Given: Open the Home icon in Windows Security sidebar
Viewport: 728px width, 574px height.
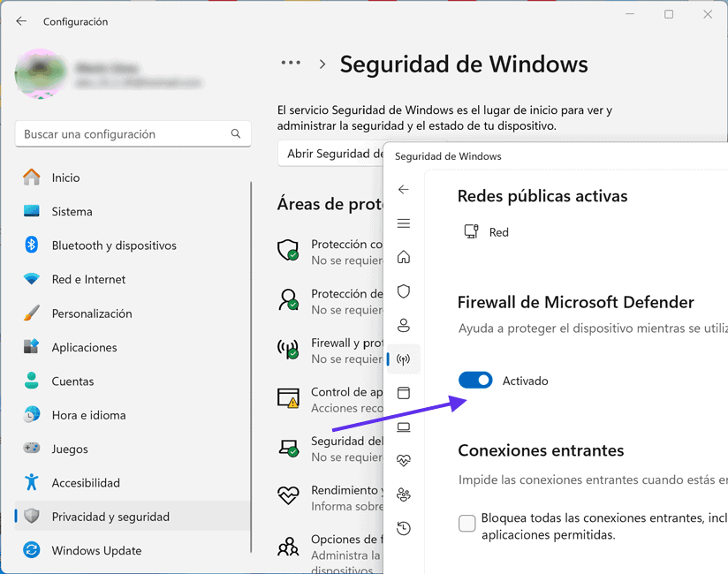Looking at the screenshot, I should (404, 257).
